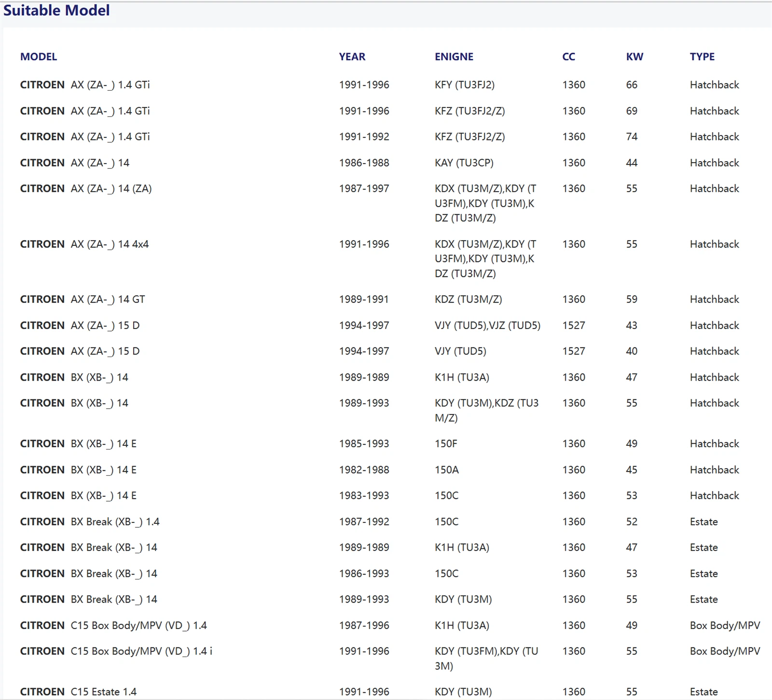Click Type 'Hatchback' in AX 14 GT row
This screenshot has width=772, height=700.
click(x=714, y=299)
